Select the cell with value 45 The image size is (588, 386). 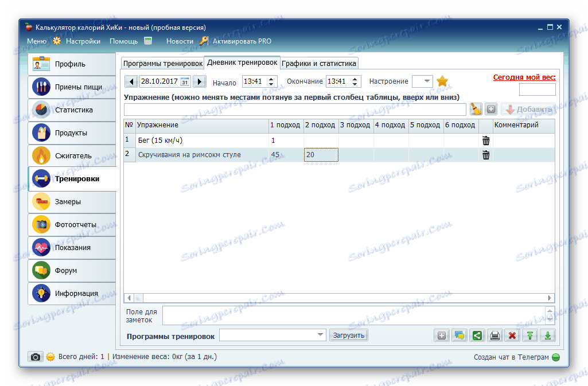286,155
